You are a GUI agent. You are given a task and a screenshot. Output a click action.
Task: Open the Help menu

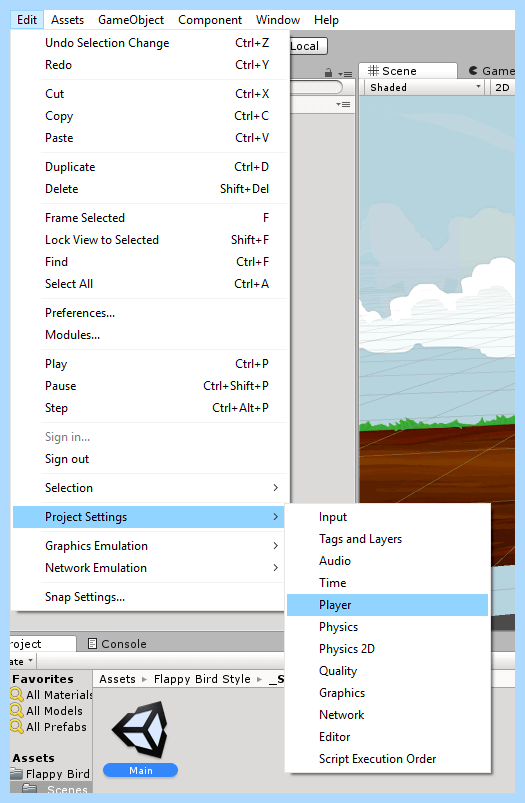click(326, 20)
